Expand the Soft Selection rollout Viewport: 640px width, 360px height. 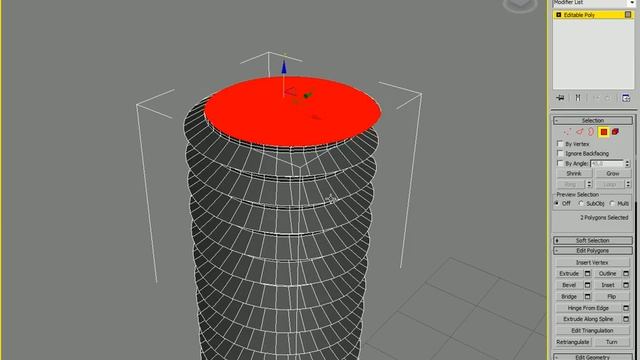pos(593,240)
